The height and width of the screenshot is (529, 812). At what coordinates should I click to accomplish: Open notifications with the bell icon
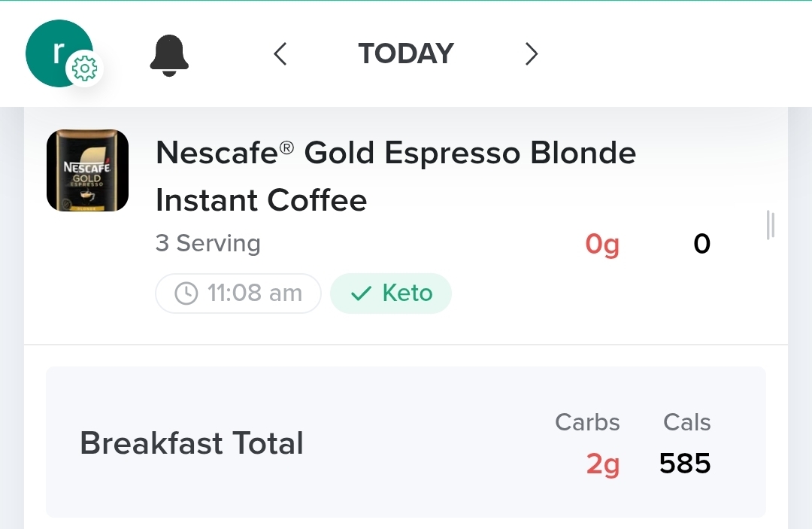click(x=169, y=56)
